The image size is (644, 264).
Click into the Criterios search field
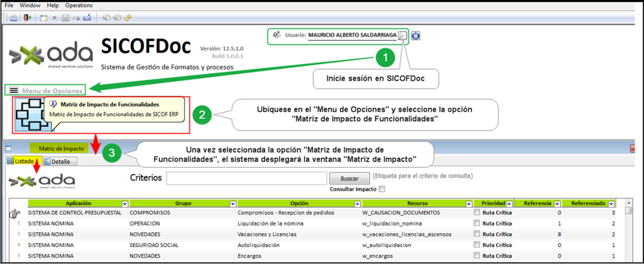(x=246, y=178)
